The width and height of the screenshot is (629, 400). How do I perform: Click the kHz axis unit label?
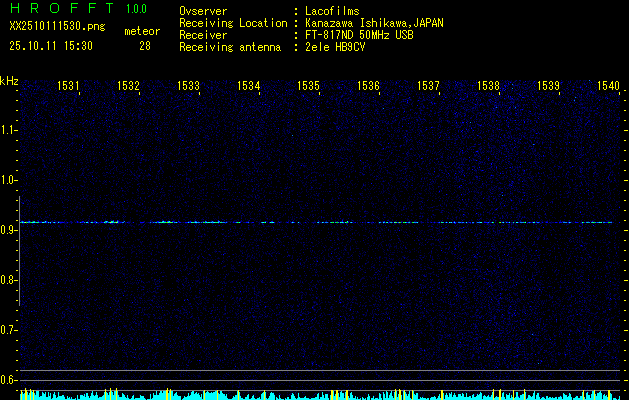9,81
